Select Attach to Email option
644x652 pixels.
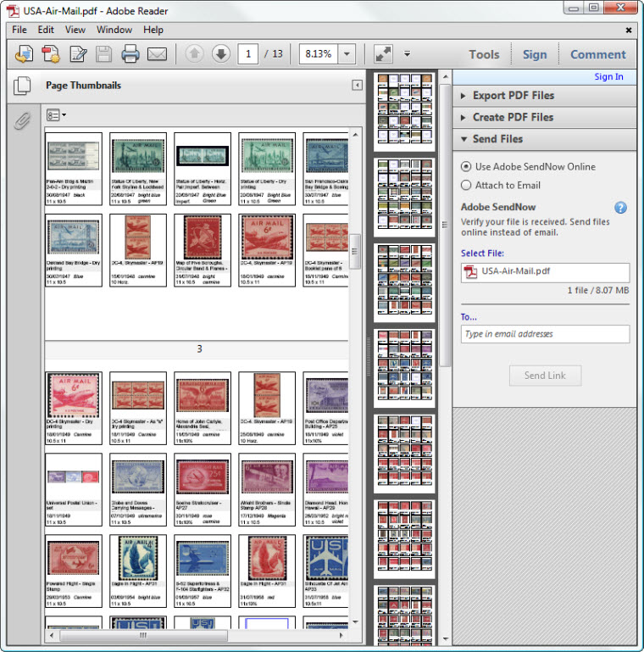(466, 185)
